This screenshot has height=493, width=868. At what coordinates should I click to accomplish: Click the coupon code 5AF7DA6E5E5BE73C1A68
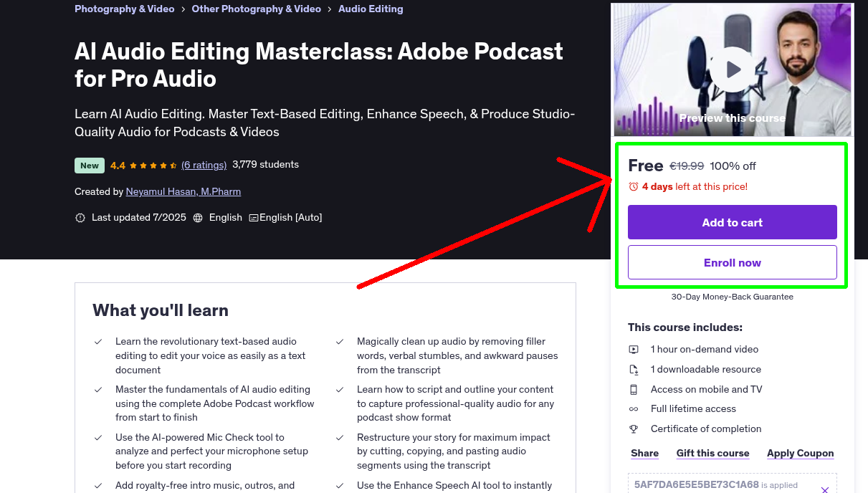click(x=697, y=485)
